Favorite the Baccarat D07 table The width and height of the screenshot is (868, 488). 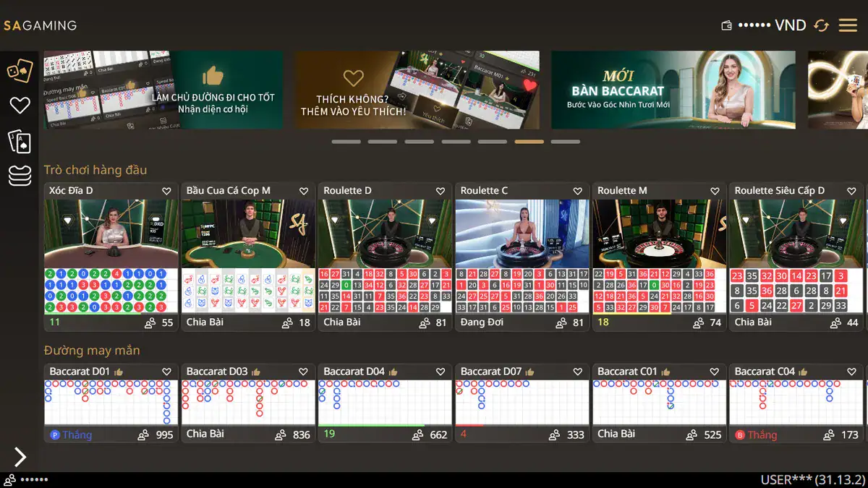578,372
